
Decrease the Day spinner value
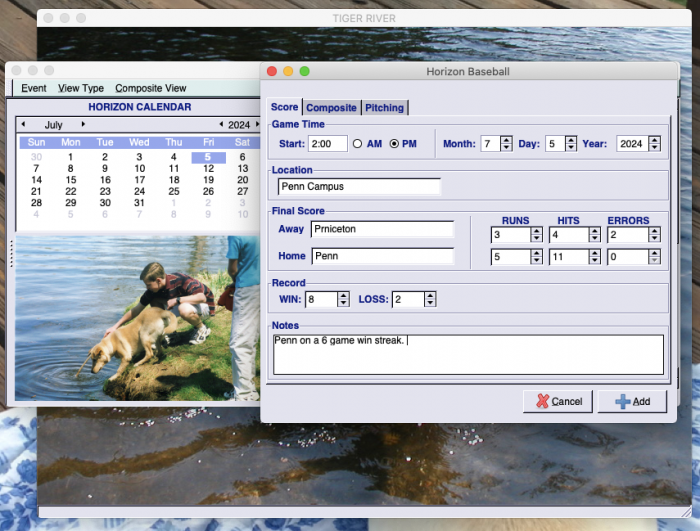click(x=571, y=148)
